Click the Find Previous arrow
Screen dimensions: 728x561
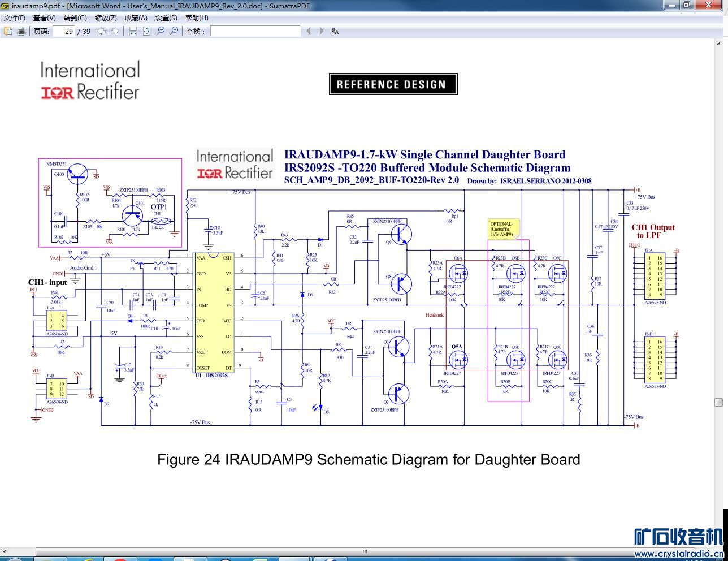point(308,31)
